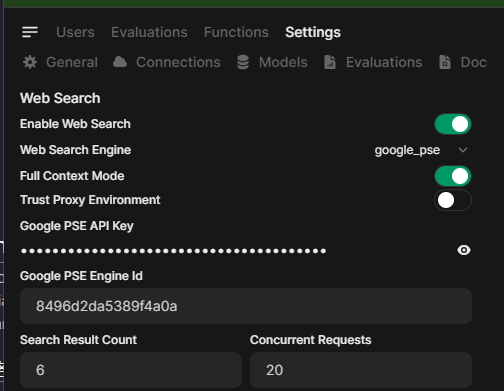The height and width of the screenshot is (391, 504).
Task: Click the Connections cloud icon
Action: [x=120, y=62]
